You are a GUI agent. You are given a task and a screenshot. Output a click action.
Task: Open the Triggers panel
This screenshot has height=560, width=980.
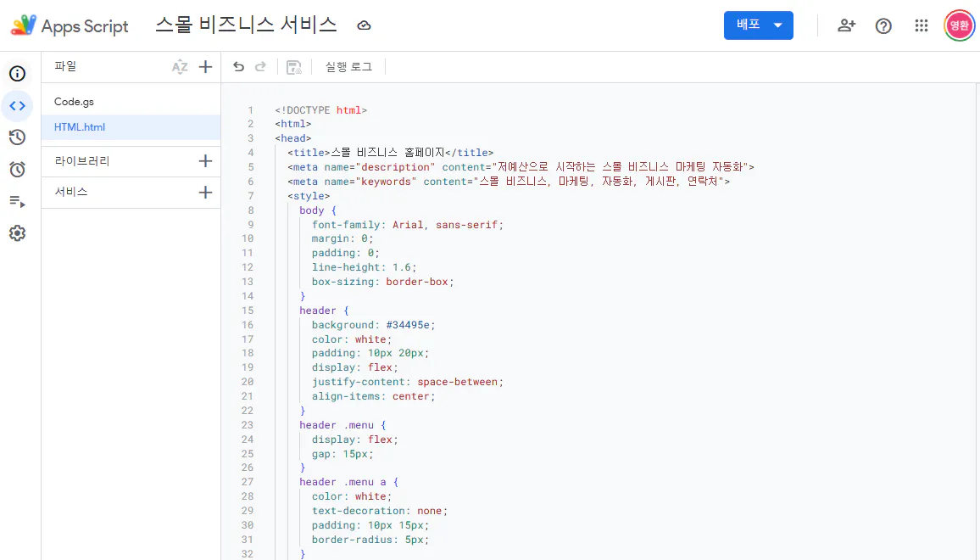[17, 169]
